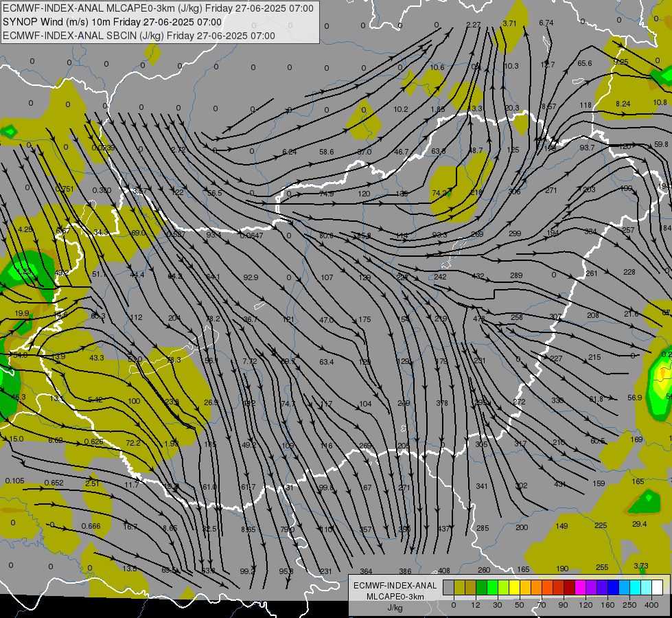Click the map value 175
Viewport: 672px width, 618px height.
click(x=364, y=319)
